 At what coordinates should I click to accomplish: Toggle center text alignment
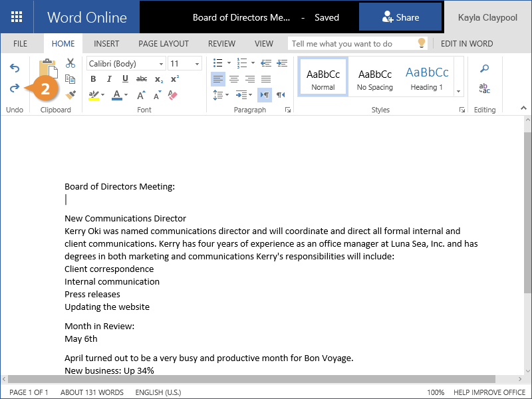(x=233, y=79)
